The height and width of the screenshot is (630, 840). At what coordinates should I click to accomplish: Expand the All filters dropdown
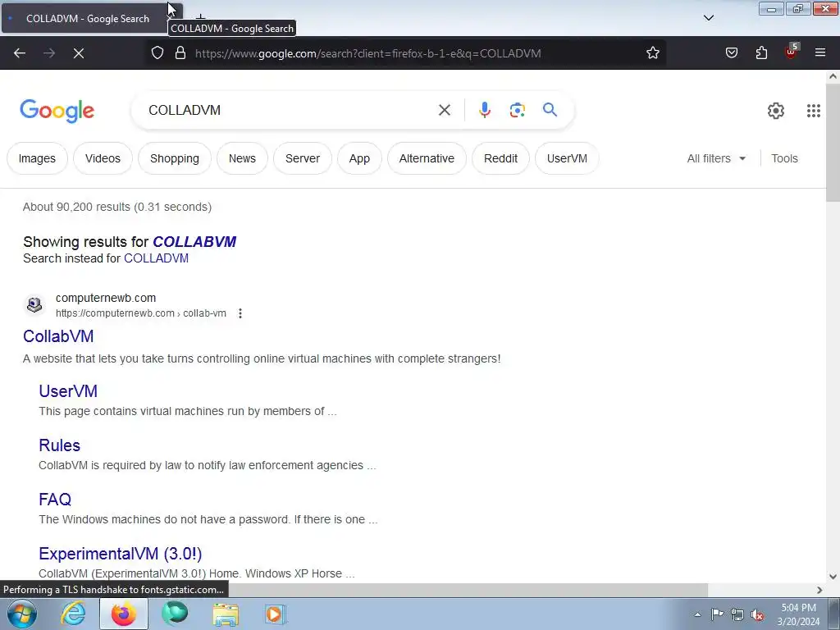pos(716,158)
